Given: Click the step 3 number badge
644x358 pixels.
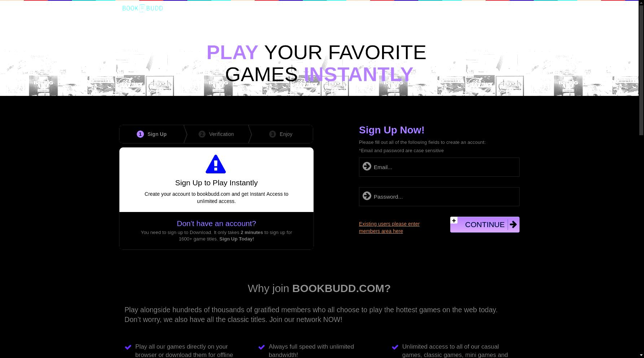Looking at the screenshot, I should [x=272, y=134].
